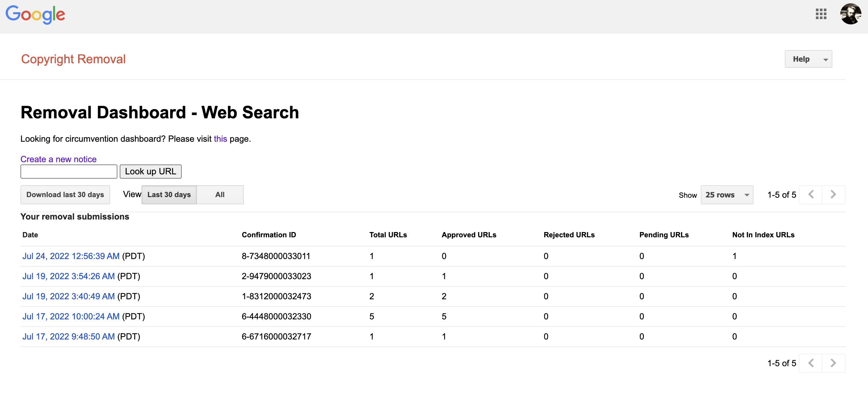This screenshot has height=412, width=868.
Task: Follow the 'this' circumvention dashboard link
Action: click(x=220, y=139)
